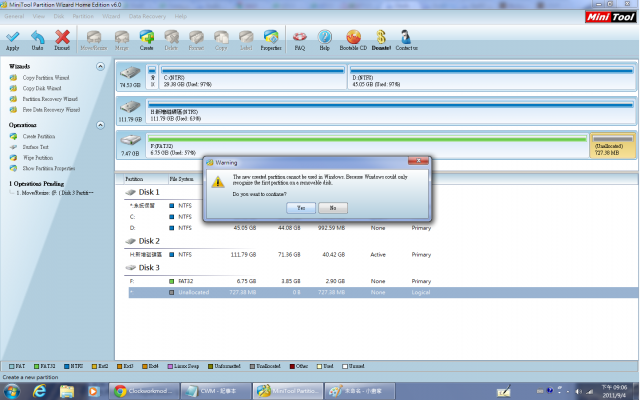Collapse the Operations panel section
The height and width of the screenshot is (400, 640).
click(x=100, y=125)
